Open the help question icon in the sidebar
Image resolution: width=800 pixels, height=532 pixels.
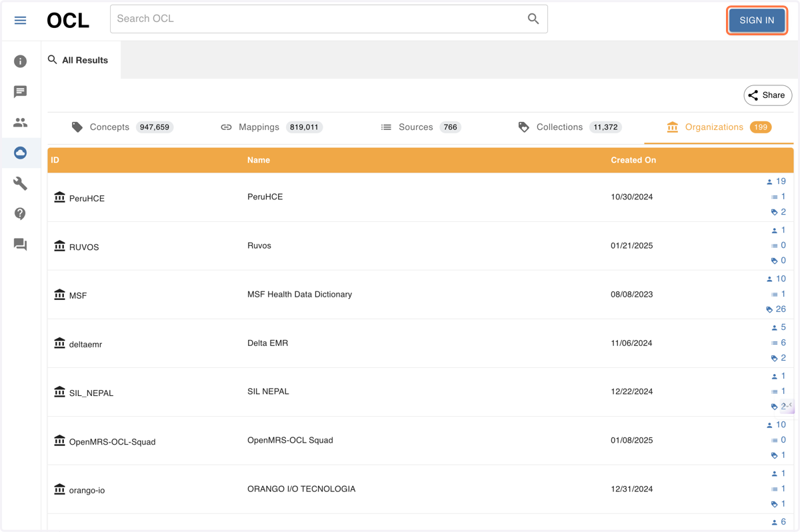21,214
